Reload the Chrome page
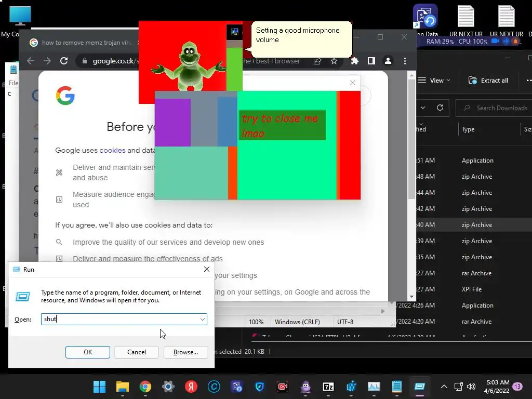The image size is (532, 399). (64, 61)
